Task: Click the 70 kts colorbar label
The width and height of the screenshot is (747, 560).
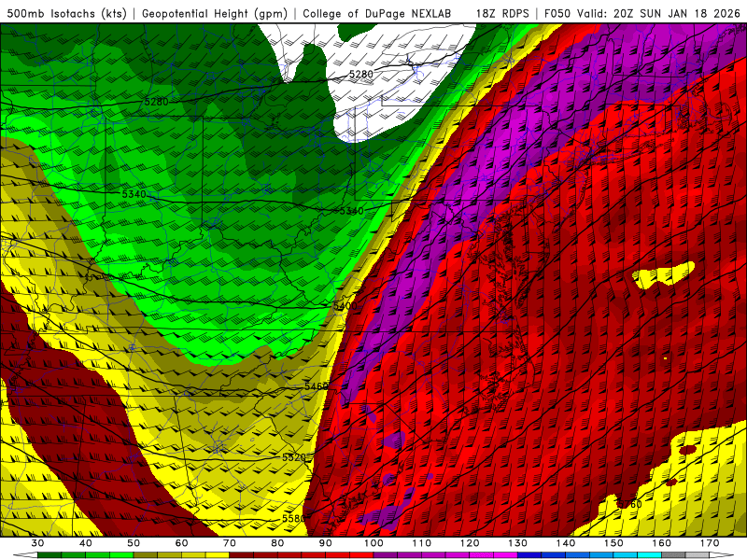Action: [x=230, y=543]
